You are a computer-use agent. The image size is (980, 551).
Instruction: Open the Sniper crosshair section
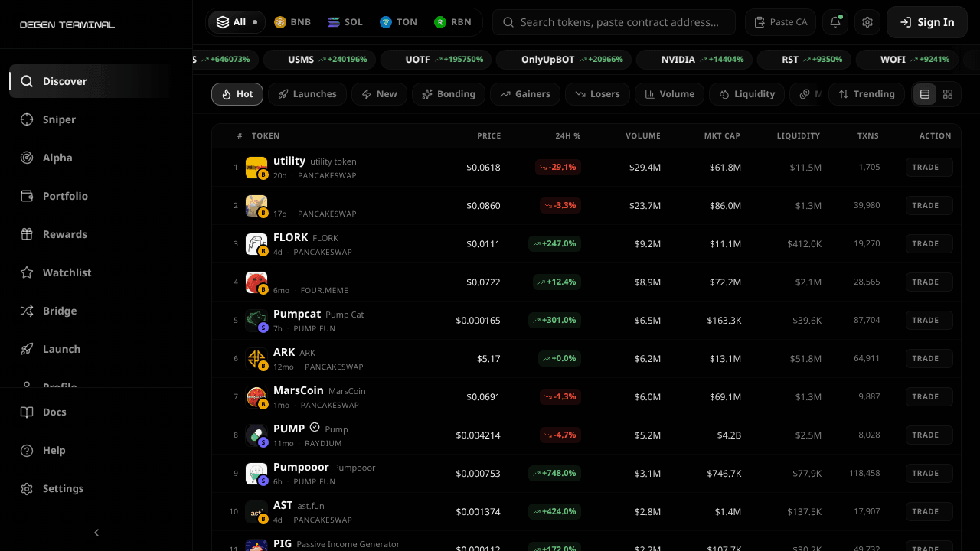coord(90,119)
